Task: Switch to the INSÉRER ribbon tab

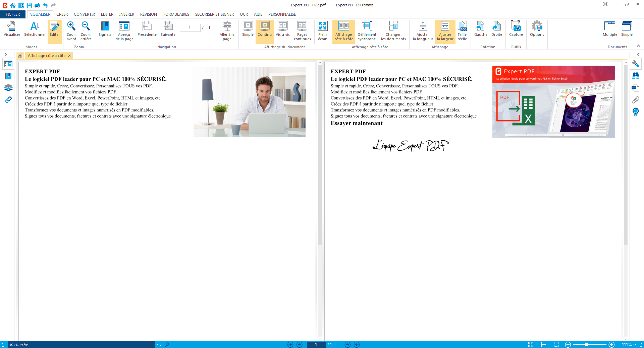Action: [x=126, y=14]
